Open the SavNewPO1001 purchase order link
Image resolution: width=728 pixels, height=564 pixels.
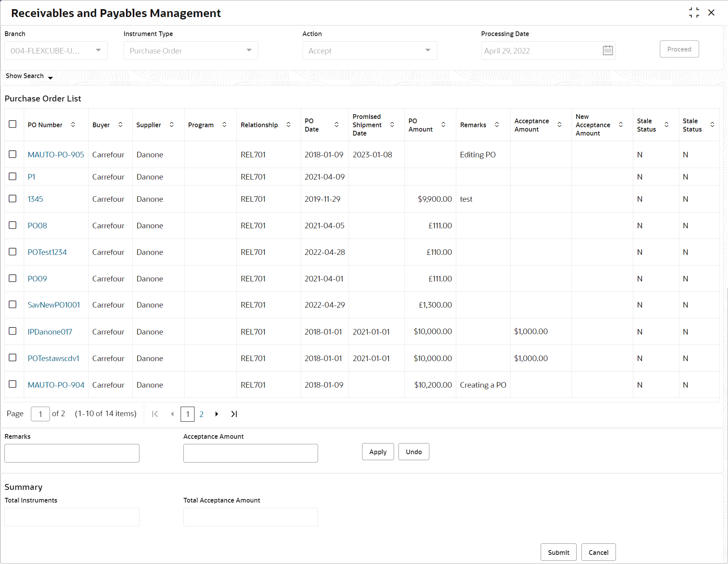[54, 305]
